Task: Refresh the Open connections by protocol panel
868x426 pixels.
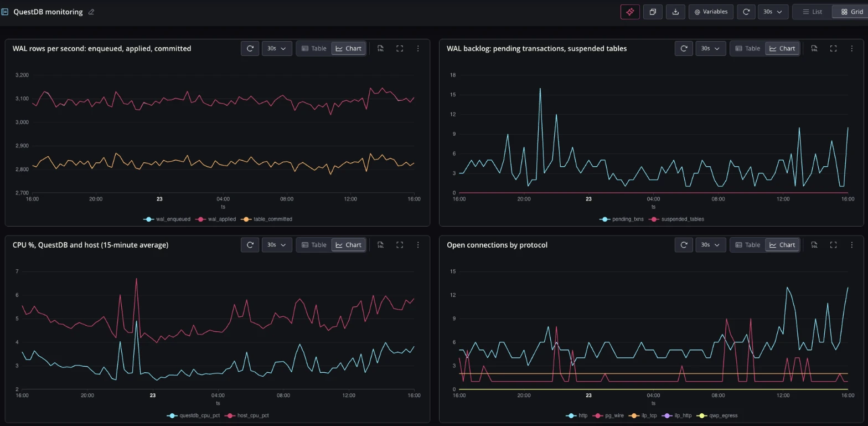Action: tap(684, 244)
